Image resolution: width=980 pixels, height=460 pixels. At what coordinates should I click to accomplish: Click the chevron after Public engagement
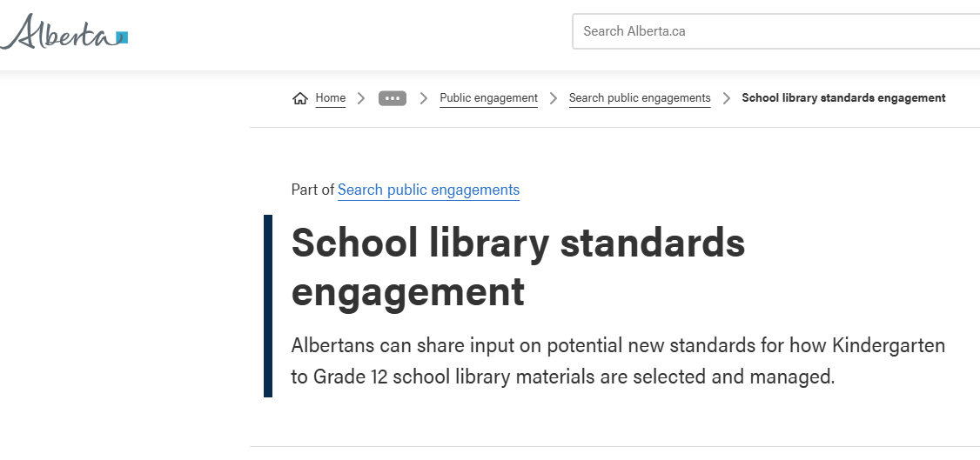pos(554,98)
